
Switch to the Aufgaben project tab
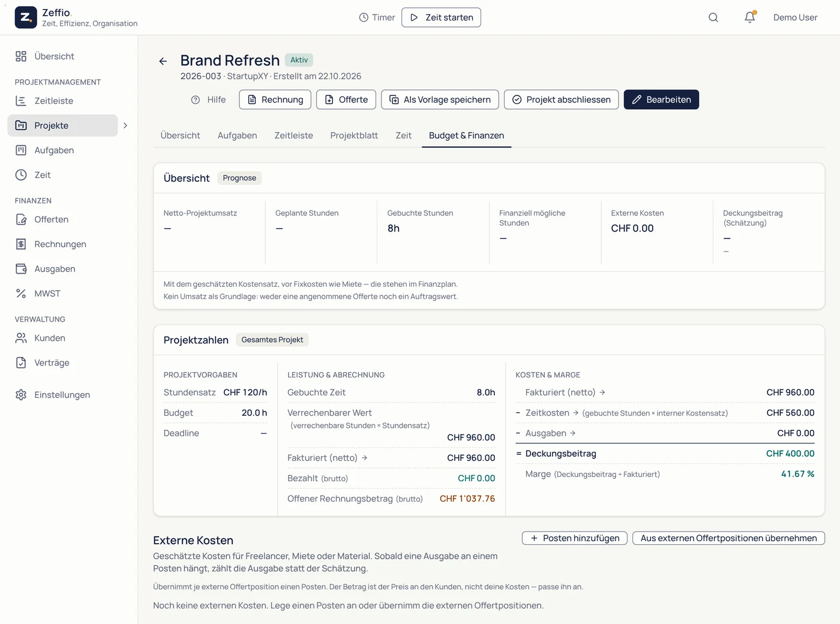tap(238, 136)
